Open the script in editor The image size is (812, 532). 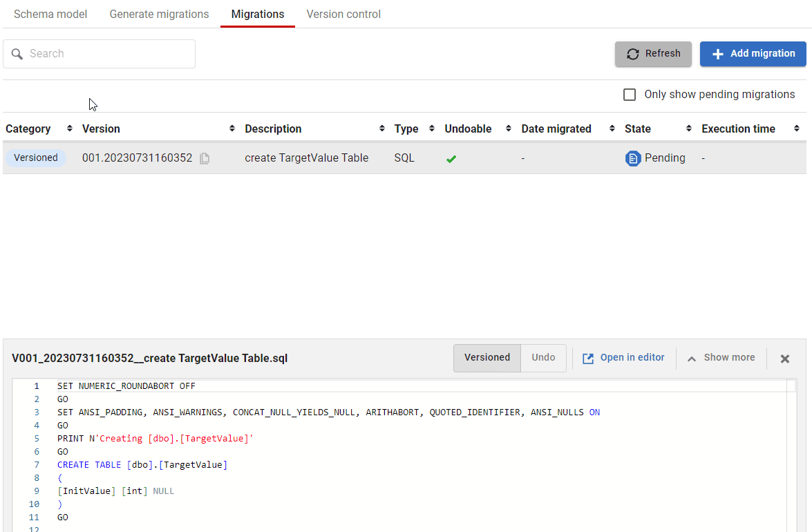tap(623, 358)
